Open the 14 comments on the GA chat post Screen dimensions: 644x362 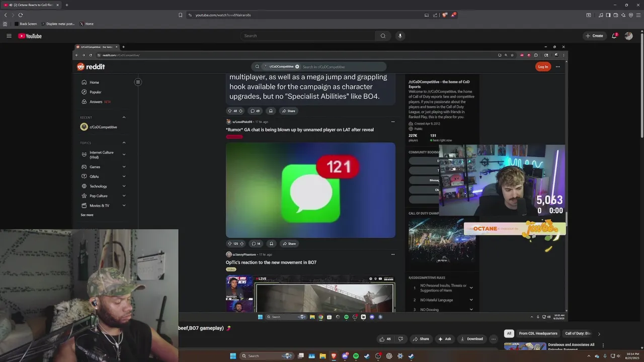256,243
